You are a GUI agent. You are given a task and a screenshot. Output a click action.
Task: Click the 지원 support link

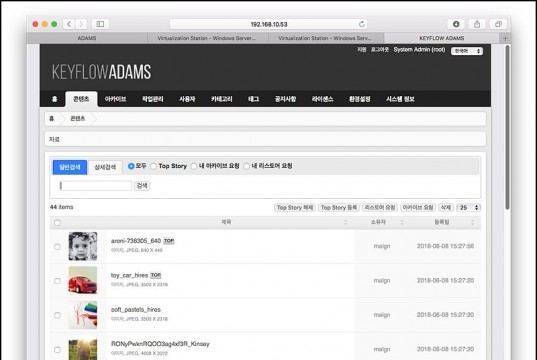click(362, 50)
